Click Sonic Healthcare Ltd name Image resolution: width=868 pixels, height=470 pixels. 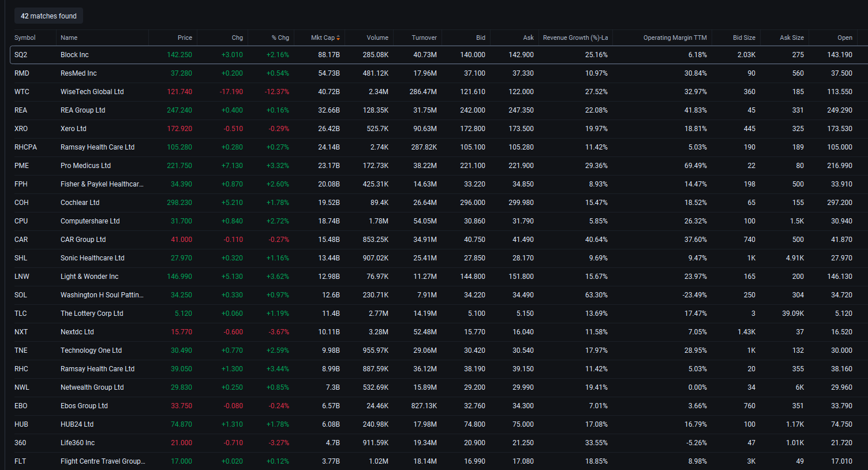pyautogui.click(x=92, y=258)
